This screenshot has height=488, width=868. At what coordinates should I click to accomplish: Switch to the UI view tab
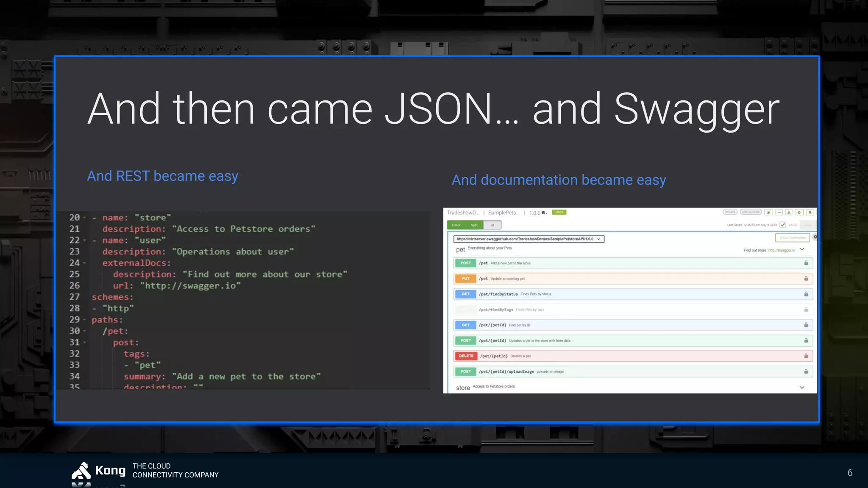[x=492, y=225]
